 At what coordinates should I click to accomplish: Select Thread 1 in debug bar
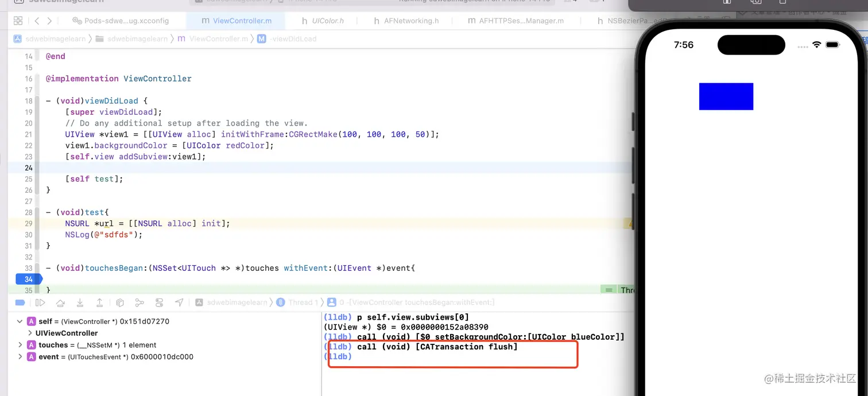click(297, 302)
